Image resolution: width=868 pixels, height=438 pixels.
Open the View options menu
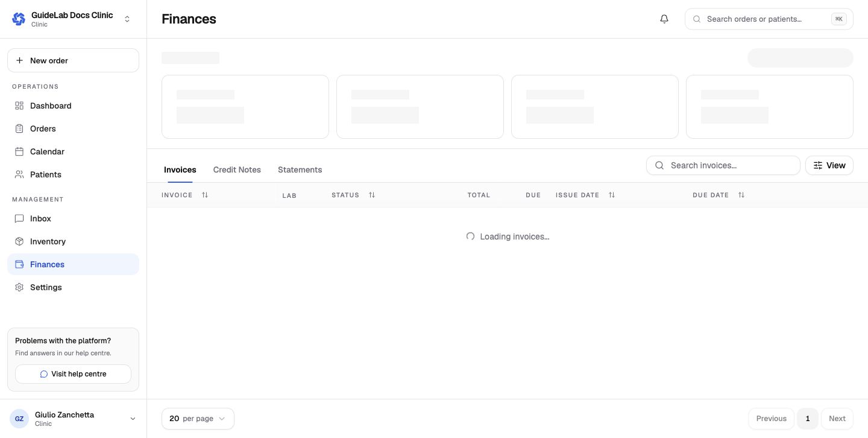pos(829,165)
